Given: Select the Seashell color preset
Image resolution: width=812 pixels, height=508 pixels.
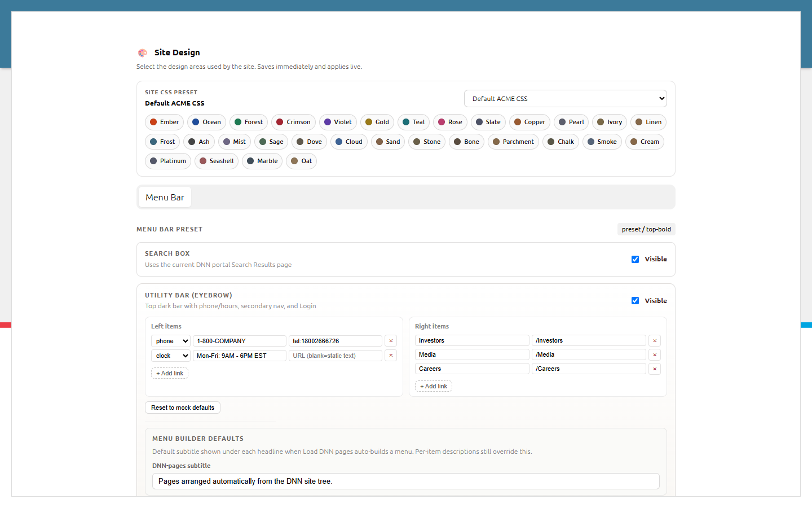Looking at the screenshot, I should tap(217, 161).
